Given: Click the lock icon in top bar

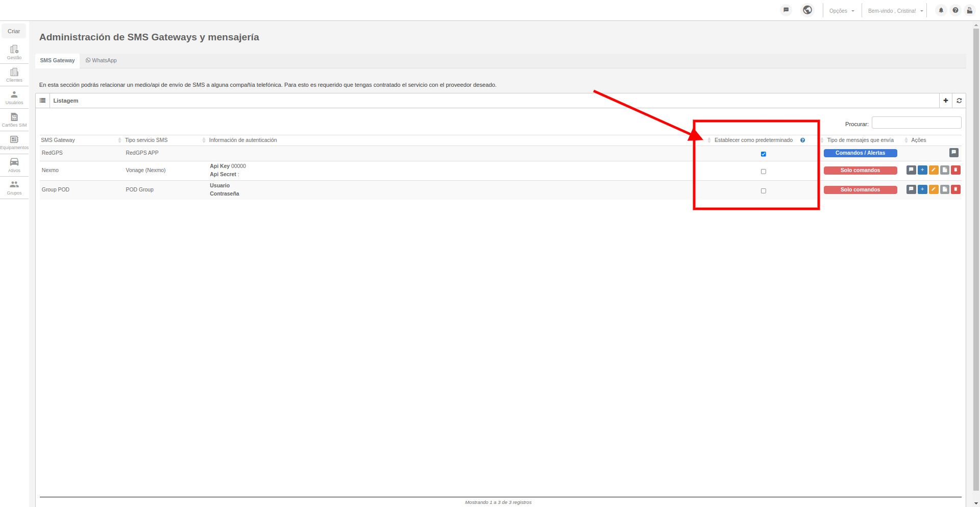Looking at the screenshot, I should pos(970,10).
